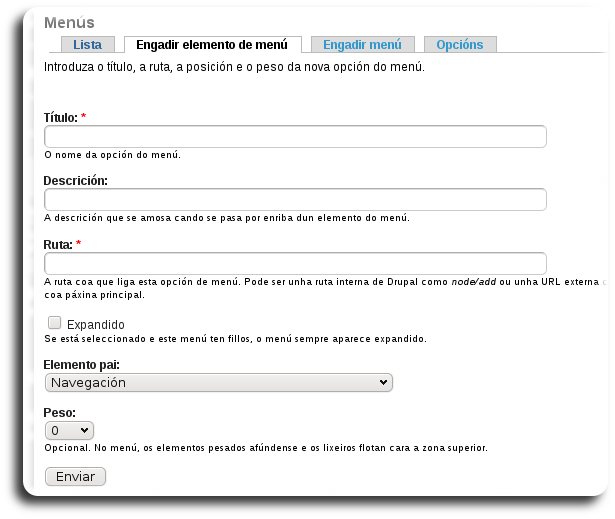This screenshot has height=519, width=615.
Task: Click the Expandido checkbox label text
Action: 95,325
